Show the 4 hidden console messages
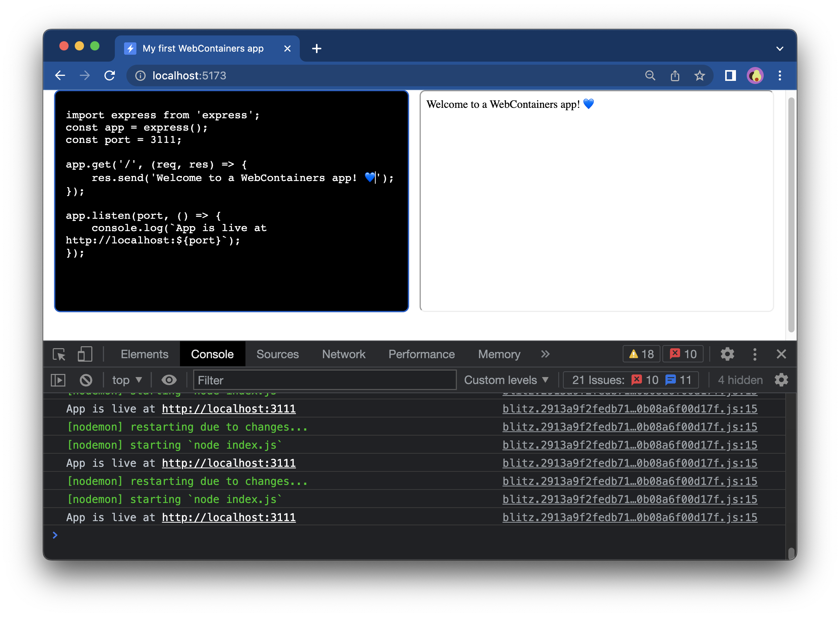 pos(739,380)
